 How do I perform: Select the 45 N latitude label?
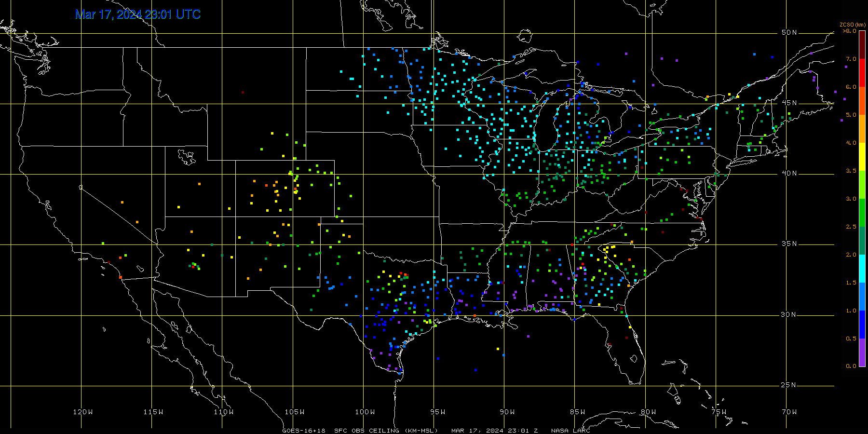coord(789,103)
